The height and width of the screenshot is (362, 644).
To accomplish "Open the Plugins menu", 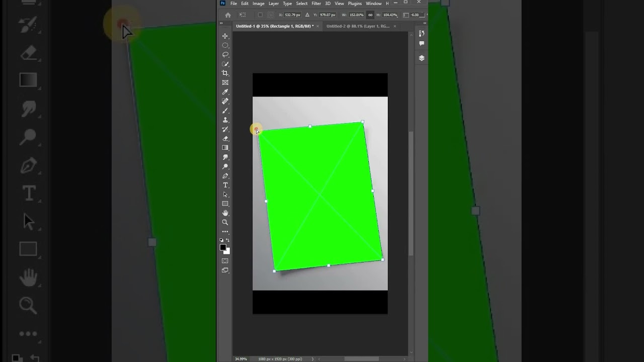I will click(x=355, y=4).
